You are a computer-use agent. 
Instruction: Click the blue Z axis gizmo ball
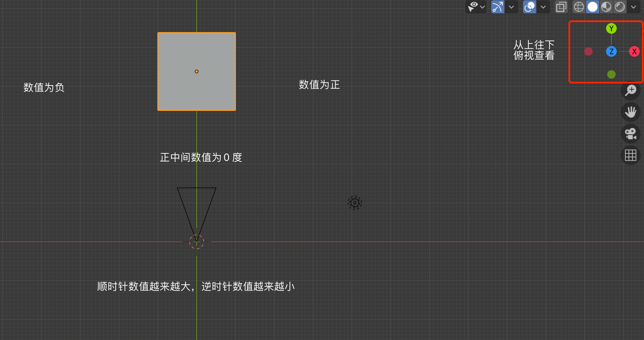coord(611,51)
